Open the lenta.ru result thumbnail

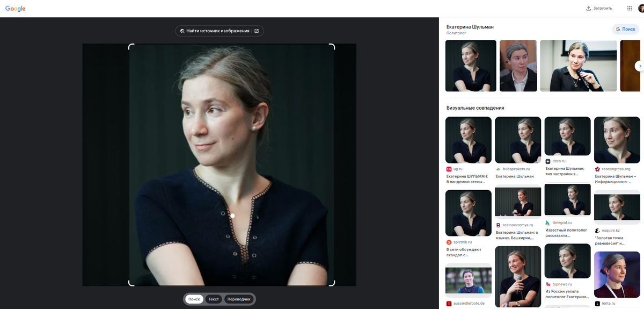pos(617,275)
